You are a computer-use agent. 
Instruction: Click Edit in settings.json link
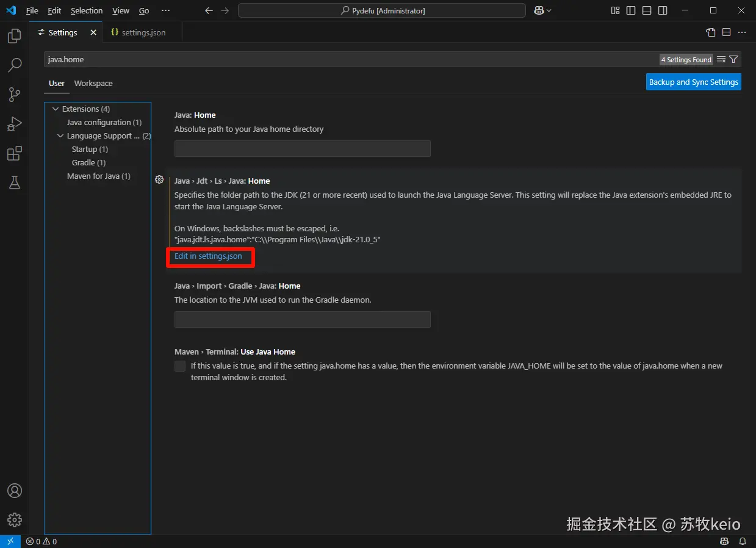208,256
